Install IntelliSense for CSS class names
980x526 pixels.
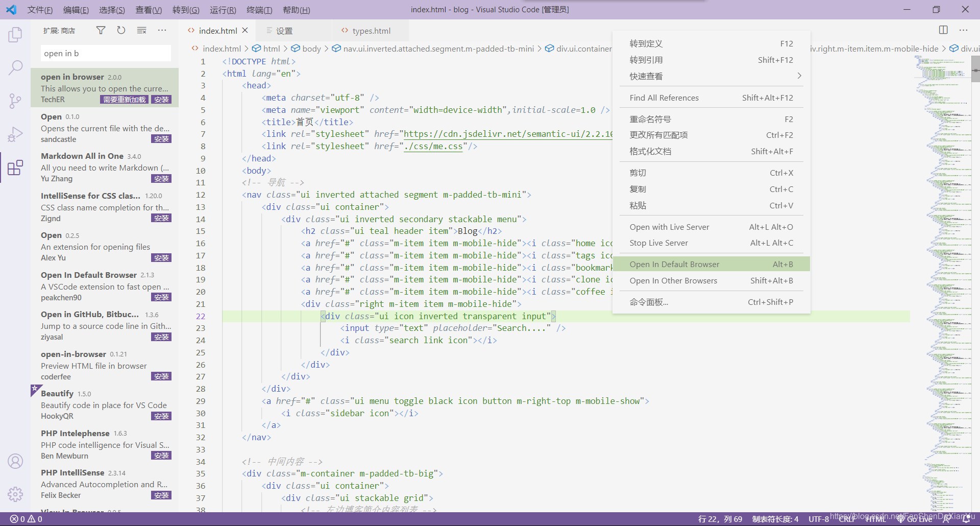point(161,218)
